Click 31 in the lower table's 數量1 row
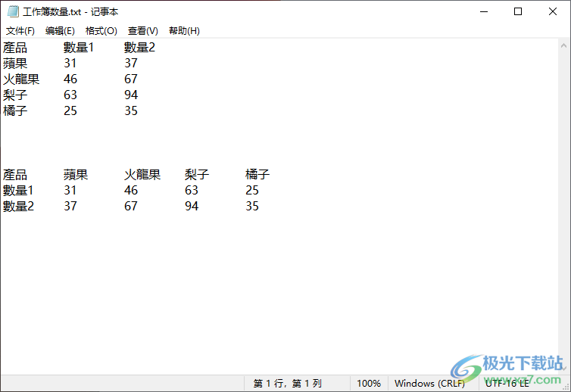571x392 pixels. click(x=70, y=191)
